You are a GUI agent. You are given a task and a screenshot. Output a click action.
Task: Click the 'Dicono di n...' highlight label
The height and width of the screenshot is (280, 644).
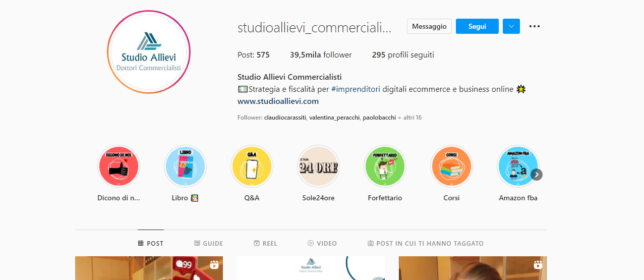point(119,198)
